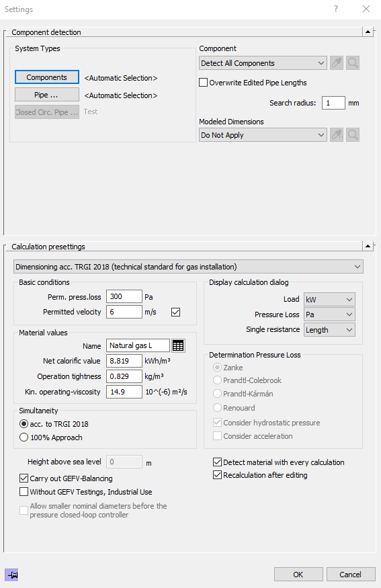Click the Pipe ... system type button
The width and height of the screenshot is (381, 588).
click(47, 95)
